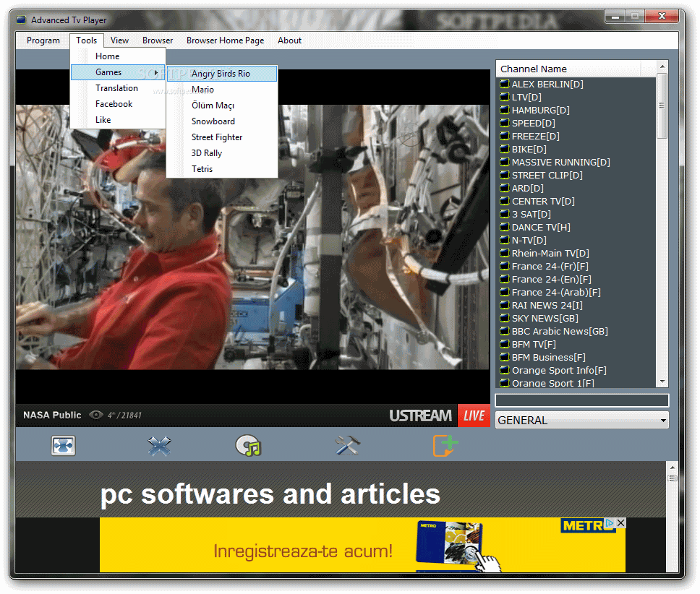Open the Browser menu
The height and width of the screenshot is (594, 700).
[x=158, y=40]
